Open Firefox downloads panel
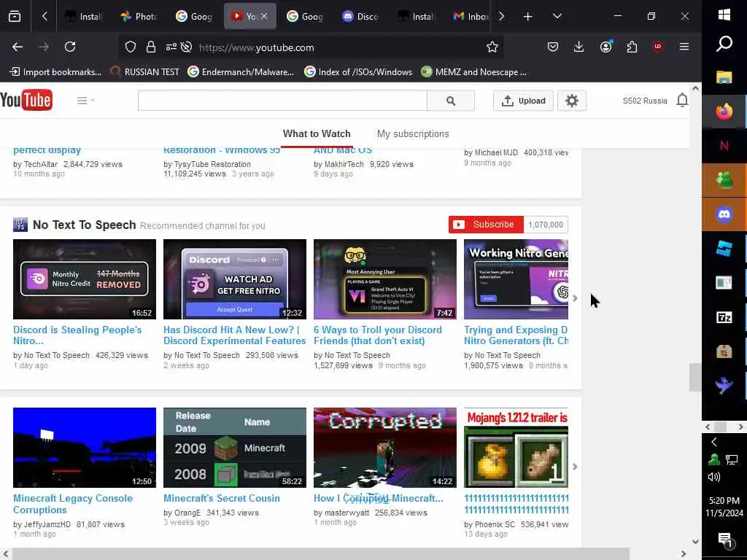 [x=578, y=47]
